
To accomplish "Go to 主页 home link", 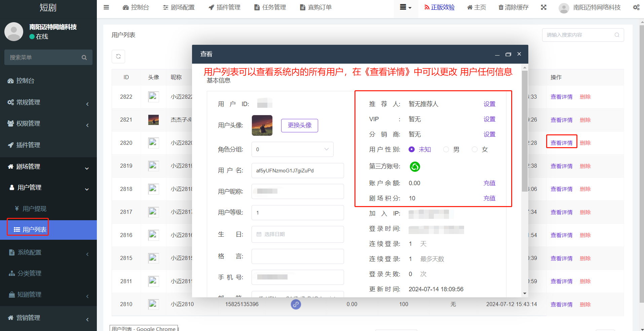I will [x=477, y=7].
